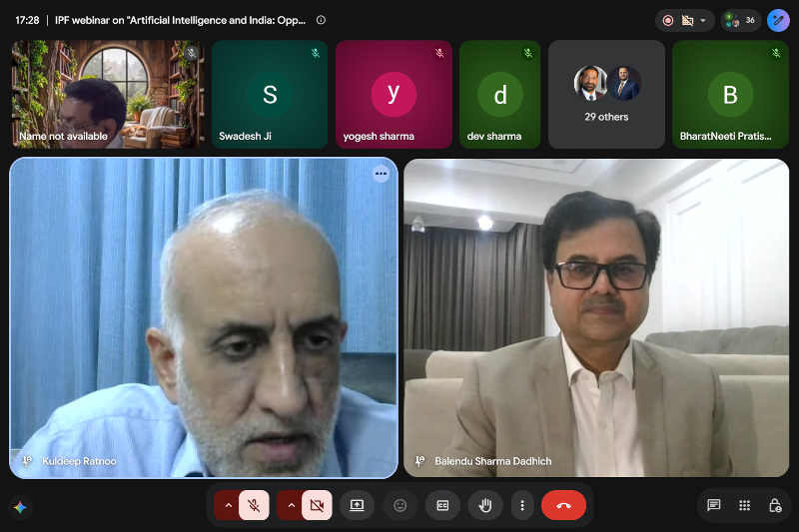
Task: Click muted mic icon on Name not available tile
Action: click(192, 53)
